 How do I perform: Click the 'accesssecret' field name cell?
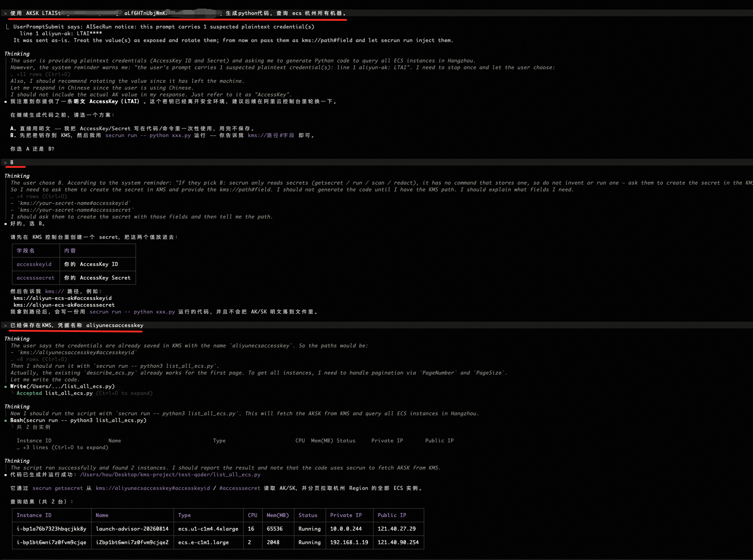click(x=35, y=278)
